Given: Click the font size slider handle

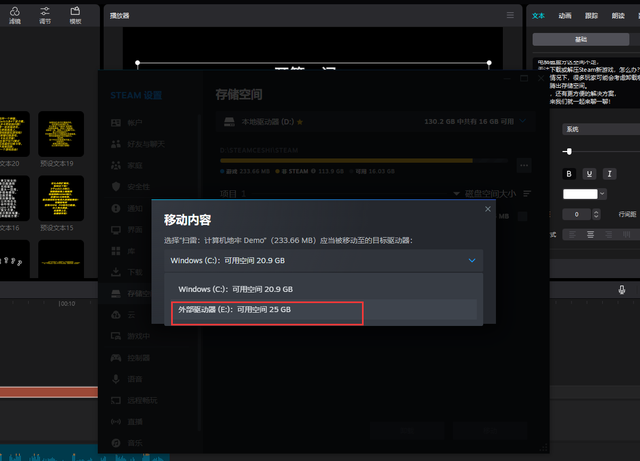Looking at the screenshot, I should click(569, 151).
